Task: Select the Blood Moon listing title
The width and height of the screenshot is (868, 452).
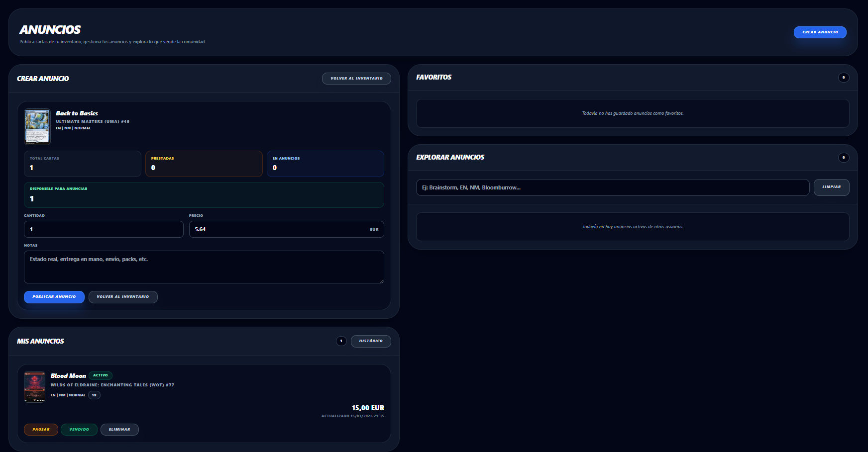Action: (68, 376)
